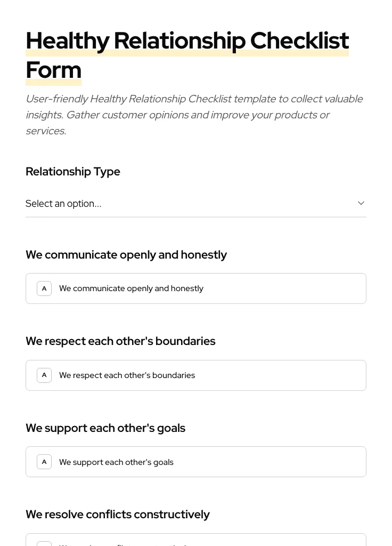The image size is (392, 546).
Task: Click the form title 'Healthy Relationship Checklist Form'
Action: pos(187,54)
